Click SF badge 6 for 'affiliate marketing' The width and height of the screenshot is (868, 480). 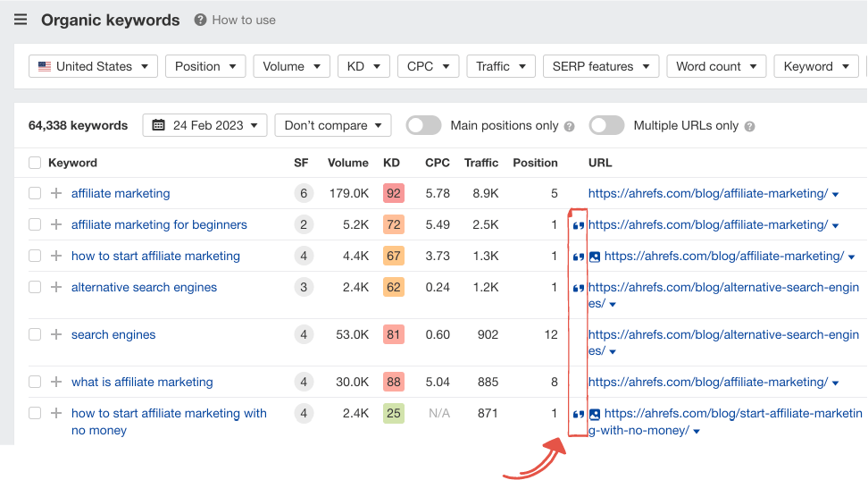tap(304, 193)
